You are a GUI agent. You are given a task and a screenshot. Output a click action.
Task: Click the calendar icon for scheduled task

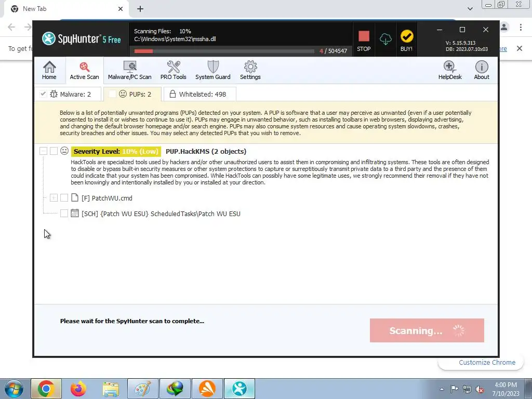[75, 213]
